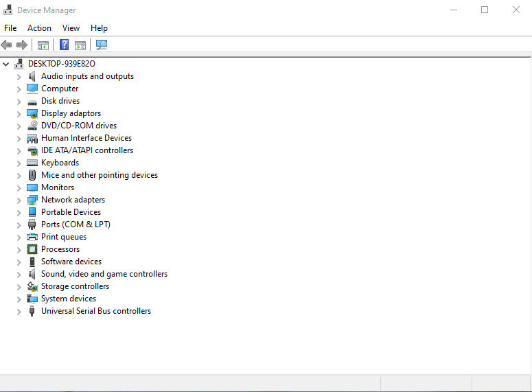Image resolution: width=532 pixels, height=392 pixels.
Task: Select the Processors label
Action: [60, 249]
